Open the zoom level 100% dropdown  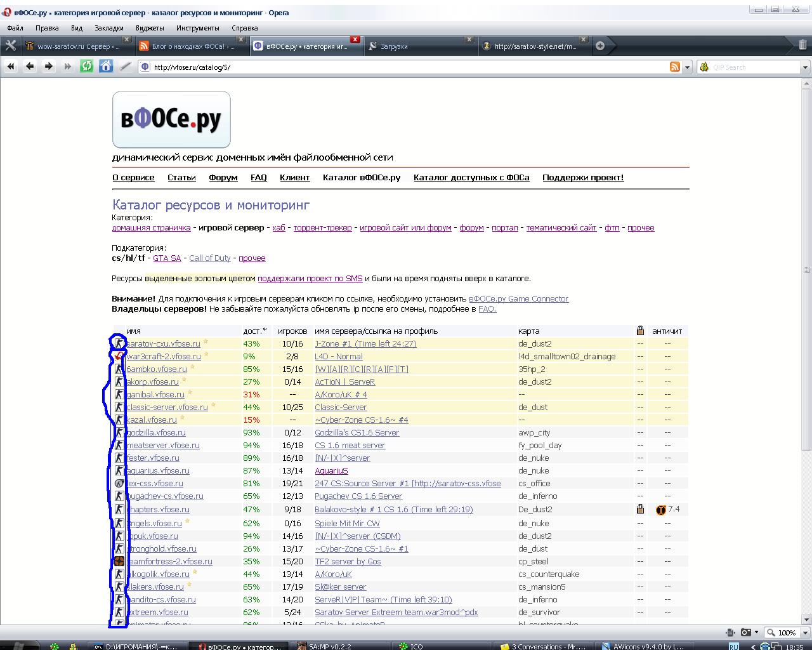786,633
